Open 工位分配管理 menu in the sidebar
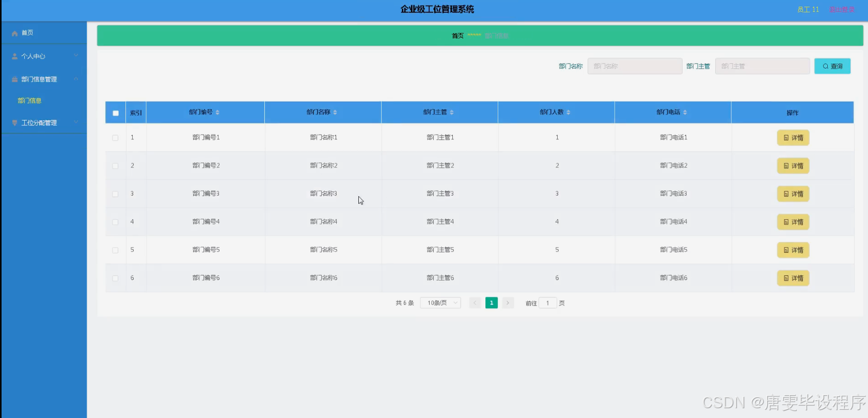The width and height of the screenshot is (868, 418). 44,123
